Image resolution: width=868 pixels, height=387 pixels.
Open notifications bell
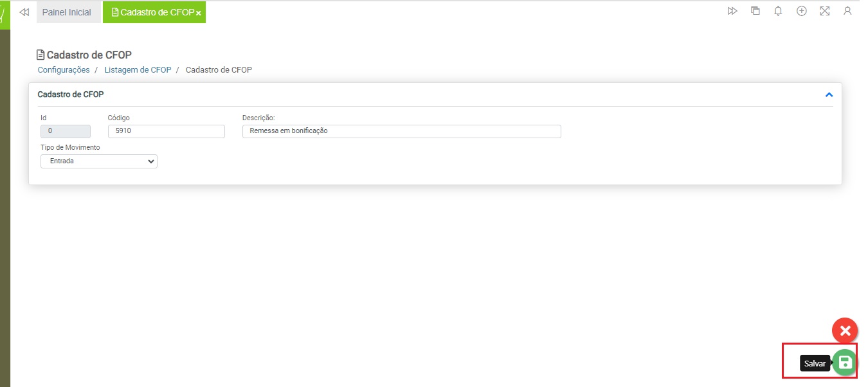coord(778,11)
